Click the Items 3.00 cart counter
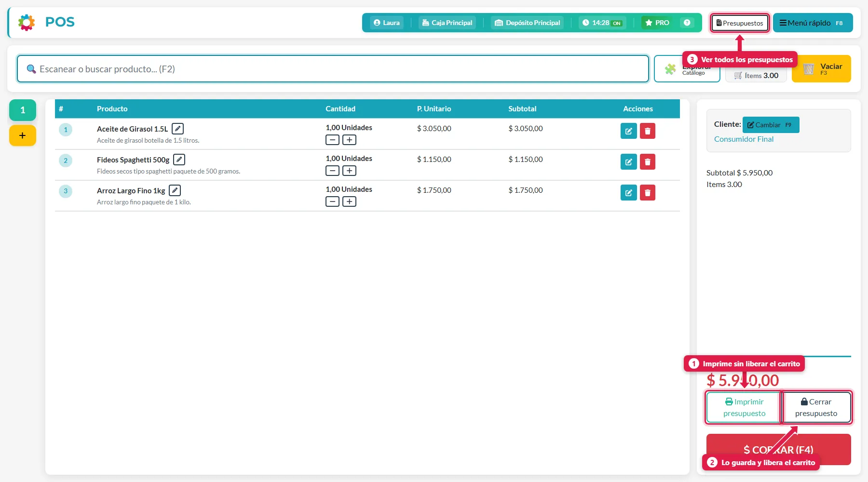This screenshot has width=868, height=482. point(756,76)
